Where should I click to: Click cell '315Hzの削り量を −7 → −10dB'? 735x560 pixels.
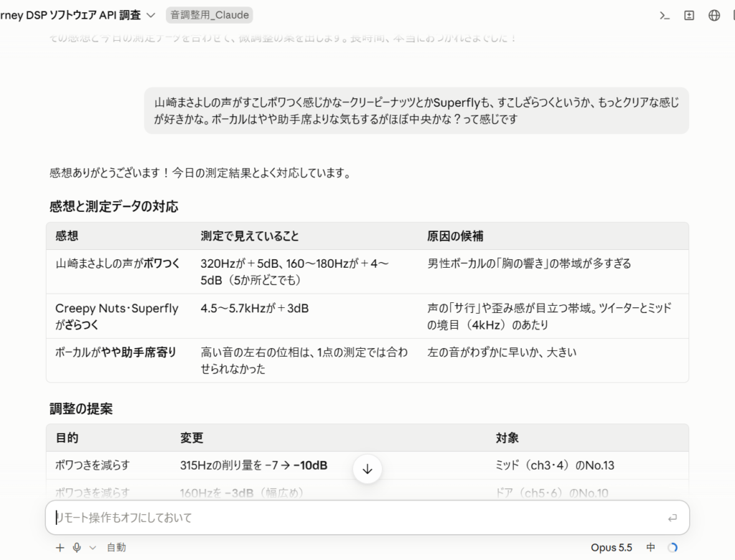click(x=253, y=465)
